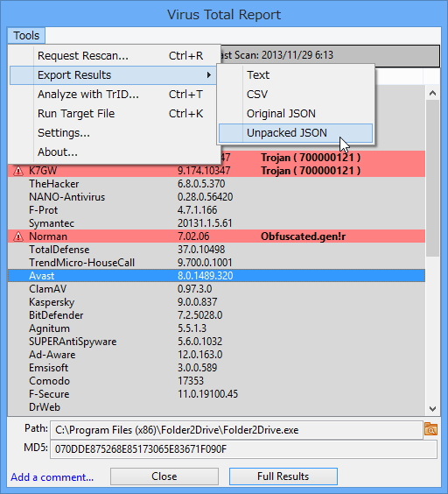The height and width of the screenshot is (494, 448).
Task: Select the Ad-Aware row
Action: pyautogui.click(x=216, y=355)
